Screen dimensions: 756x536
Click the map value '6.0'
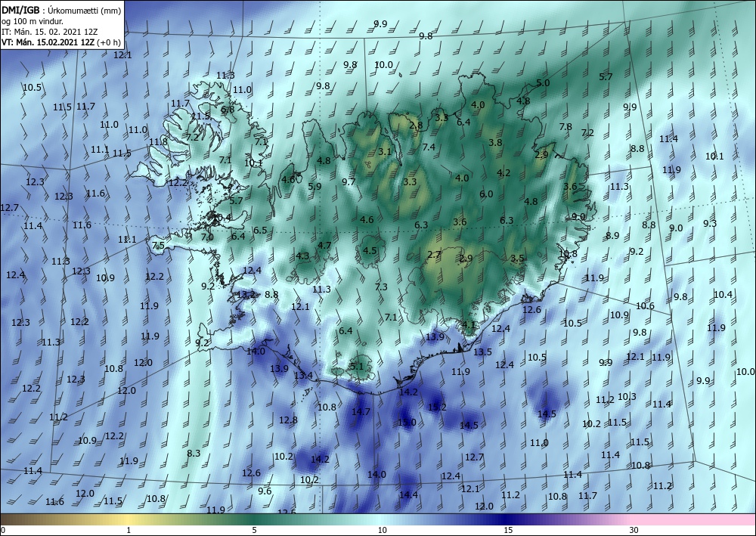486,194
